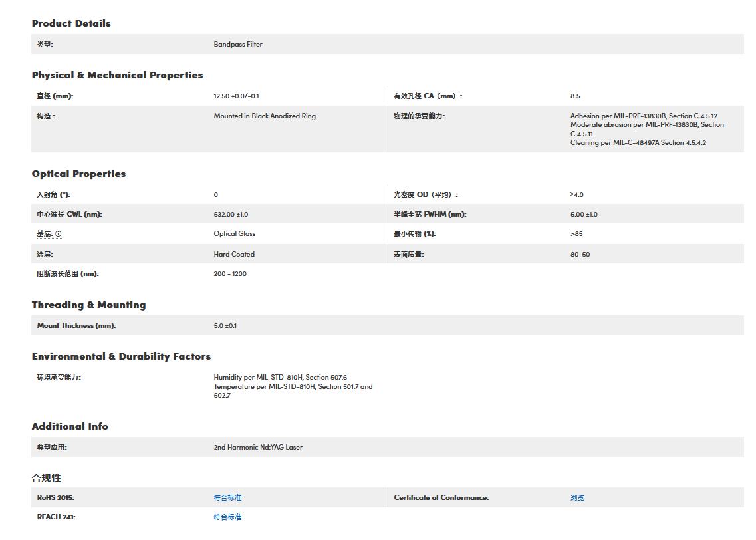The height and width of the screenshot is (540, 756).
Task: Click the Bandpass Filter type value
Action: tap(238, 45)
